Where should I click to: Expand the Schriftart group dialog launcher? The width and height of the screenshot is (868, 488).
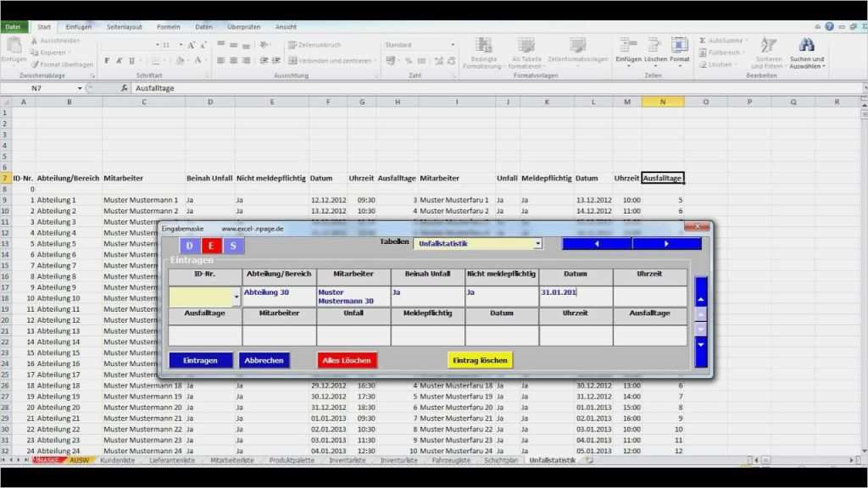click(208, 76)
